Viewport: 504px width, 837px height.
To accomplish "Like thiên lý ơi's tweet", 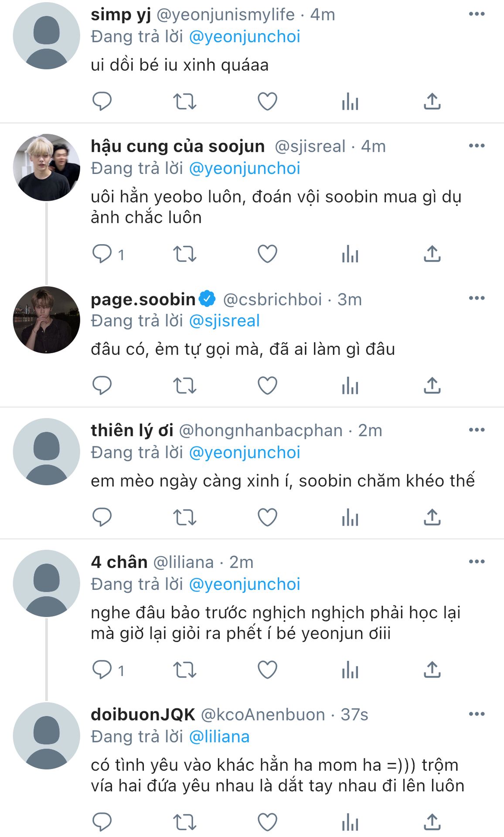I will [x=267, y=517].
